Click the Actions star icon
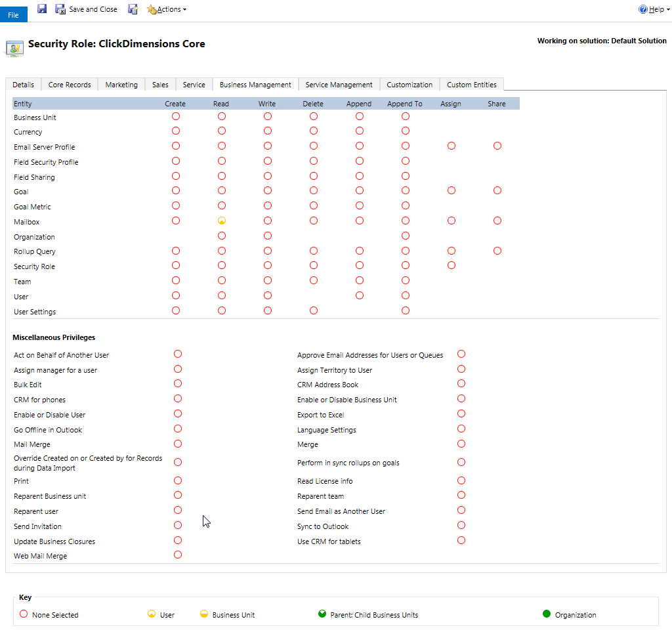The width and height of the screenshot is (672, 634). [152, 9]
